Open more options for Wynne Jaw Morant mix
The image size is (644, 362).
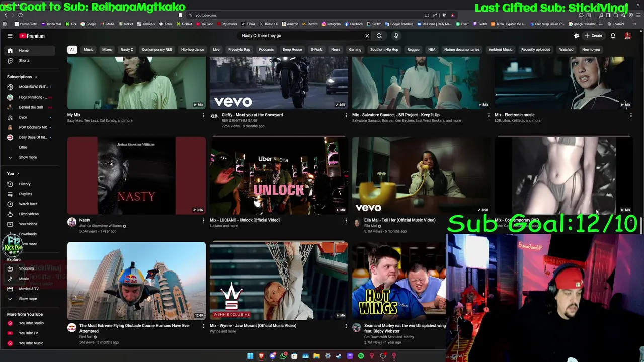coord(346,326)
